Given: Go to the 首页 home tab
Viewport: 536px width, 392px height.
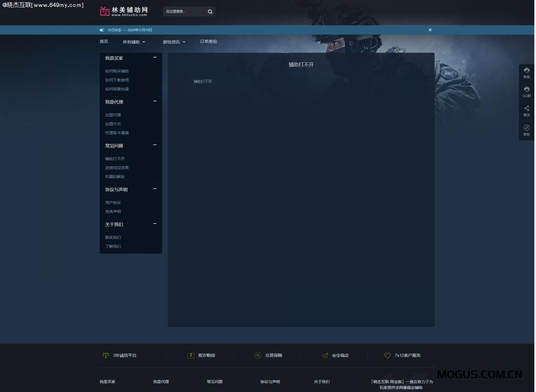Looking at the screenshot, I should (104, 41).
